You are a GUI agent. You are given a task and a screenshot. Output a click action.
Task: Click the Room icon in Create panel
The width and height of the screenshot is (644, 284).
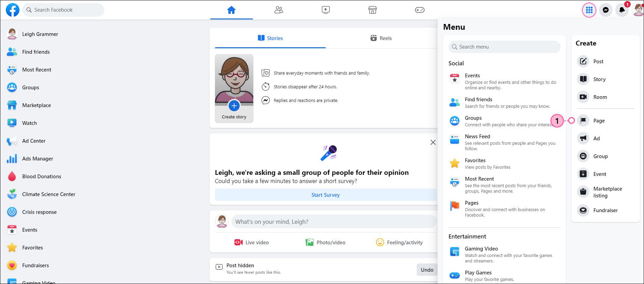[583, 97]
